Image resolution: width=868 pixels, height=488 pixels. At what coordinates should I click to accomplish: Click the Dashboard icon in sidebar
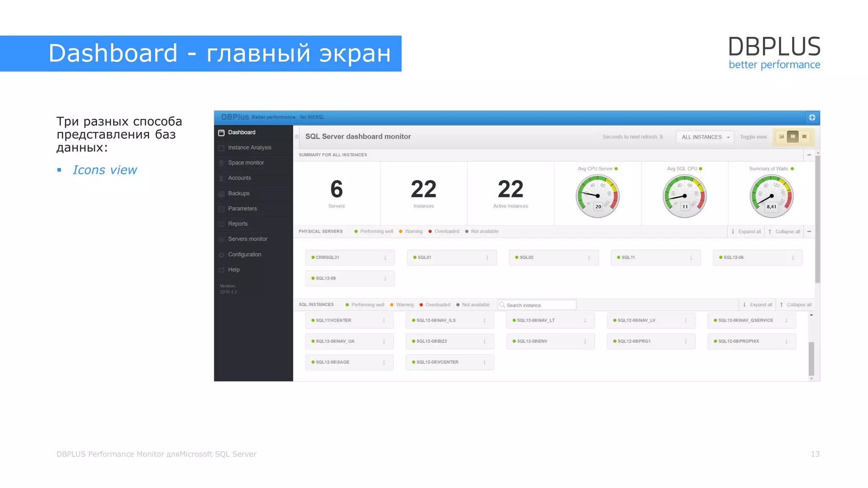(x=221, y=133)
